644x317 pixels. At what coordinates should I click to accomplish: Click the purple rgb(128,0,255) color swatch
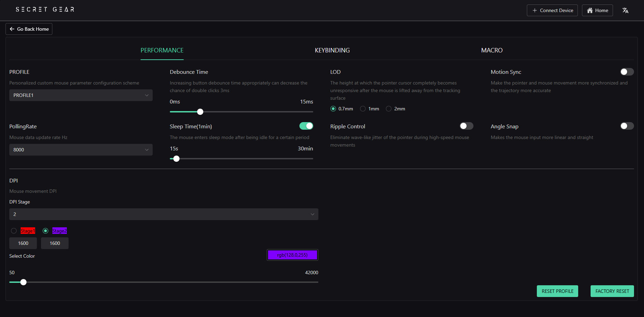click(292, 255)
